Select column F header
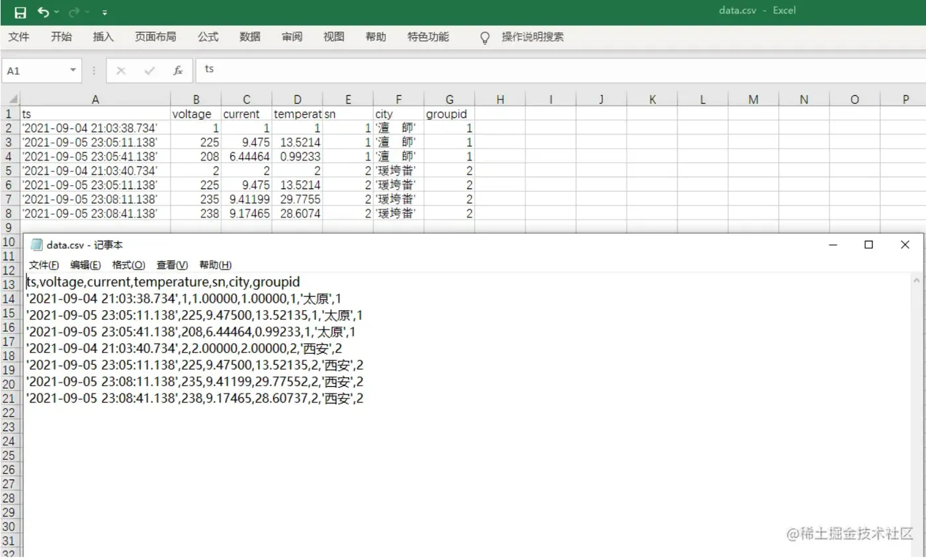The width and height of the screenshot is (926, 560). [x=399, y=100]
